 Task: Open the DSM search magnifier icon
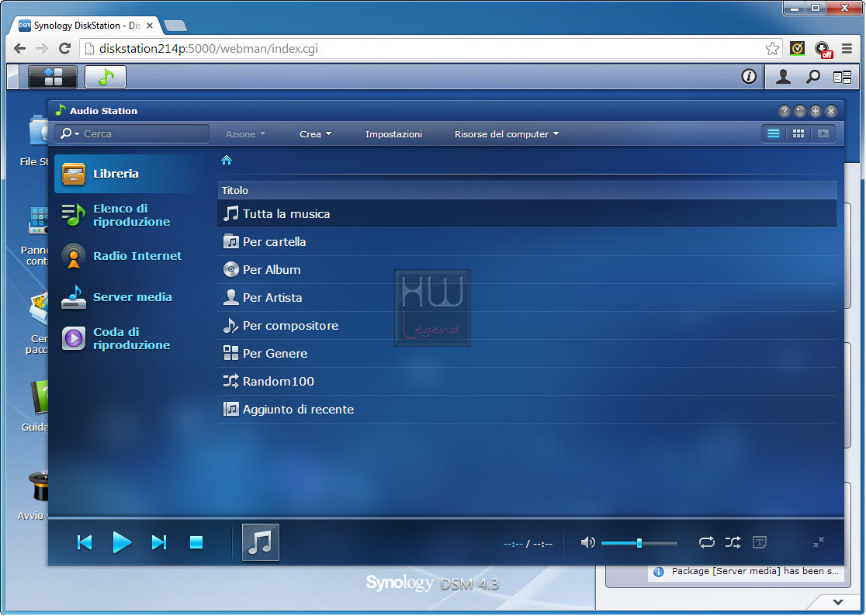(812, 77)
